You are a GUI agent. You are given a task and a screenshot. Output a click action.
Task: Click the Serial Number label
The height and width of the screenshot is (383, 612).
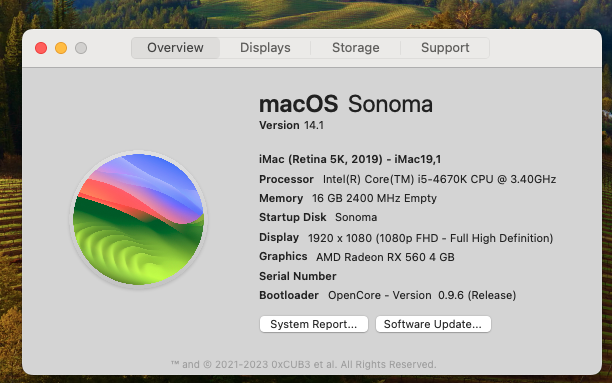click(298, 276)
